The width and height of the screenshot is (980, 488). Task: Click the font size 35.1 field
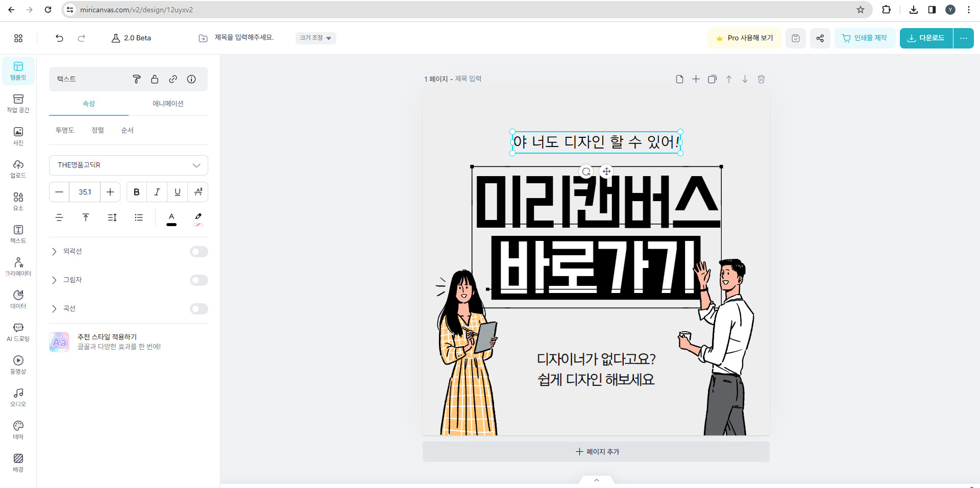[85, 192]
